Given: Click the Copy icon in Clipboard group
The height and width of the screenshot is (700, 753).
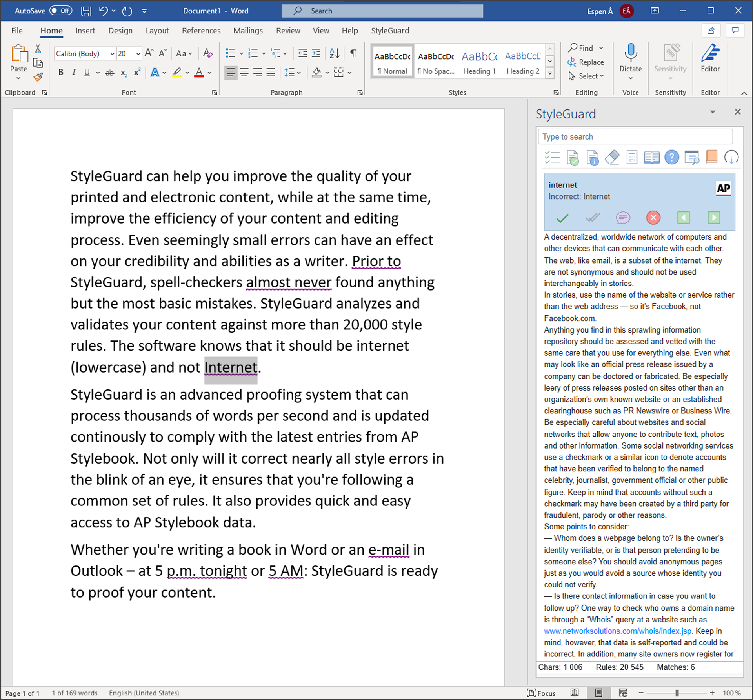Looking at the screenshot, I should (x=38, y=63).
